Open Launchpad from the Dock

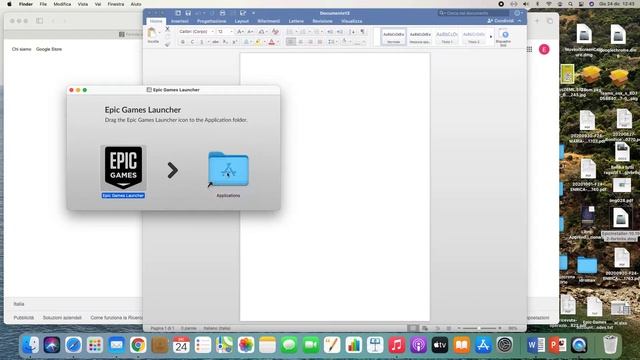pos(95,345)
